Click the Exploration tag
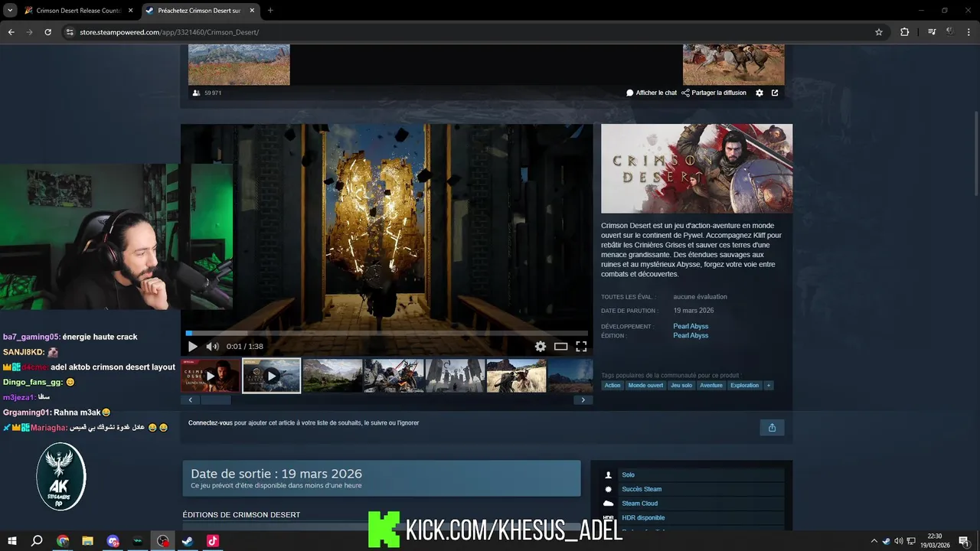 point(745,386)
